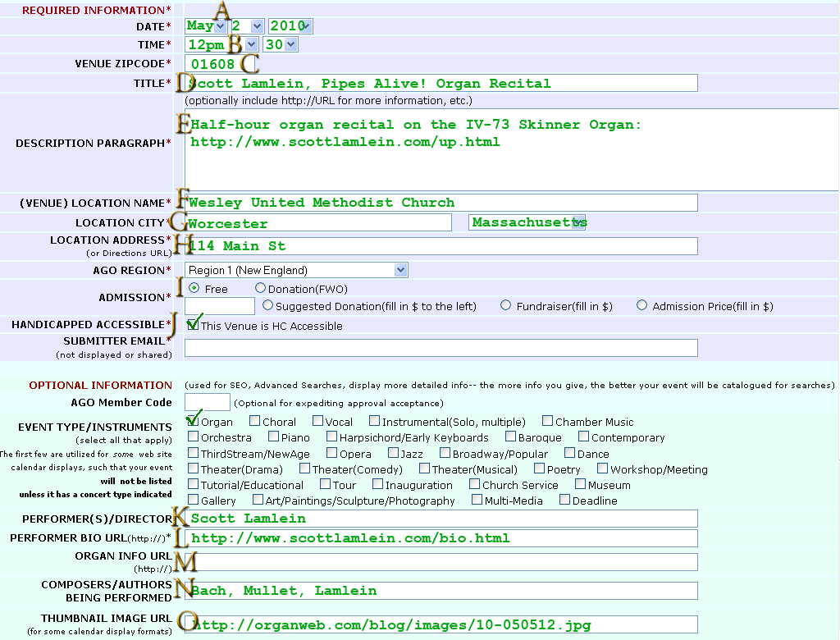Select the Fundraiser radio button
This screenshot has height=640, width=840.
pyautogui.click(x=505, y=305)
